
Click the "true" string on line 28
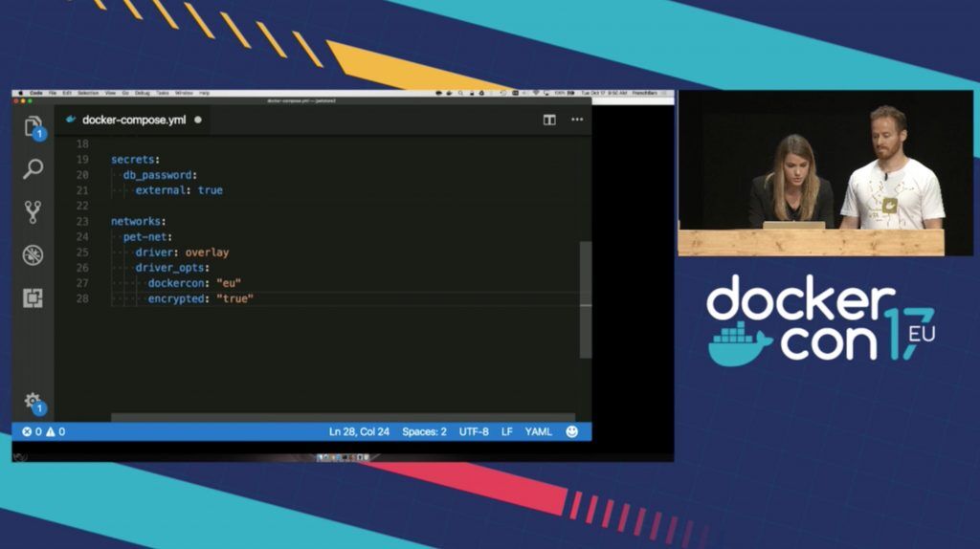[x=235, y=299]
